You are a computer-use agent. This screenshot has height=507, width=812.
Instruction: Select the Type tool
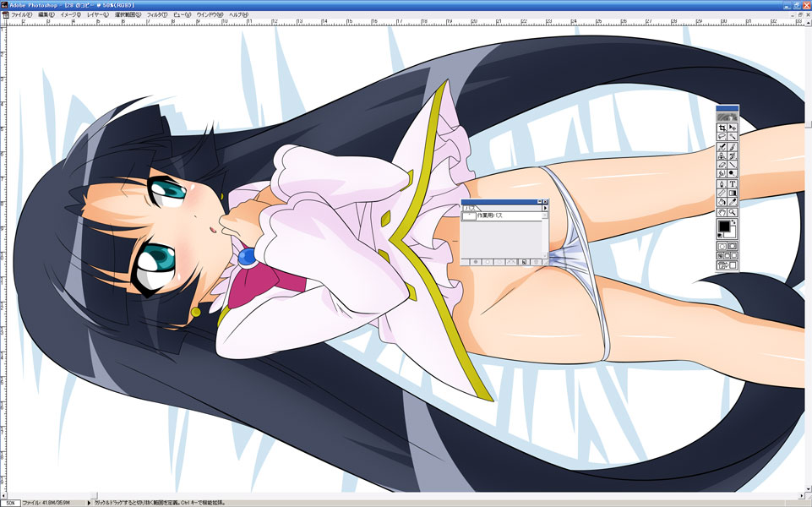click(733, 184)
